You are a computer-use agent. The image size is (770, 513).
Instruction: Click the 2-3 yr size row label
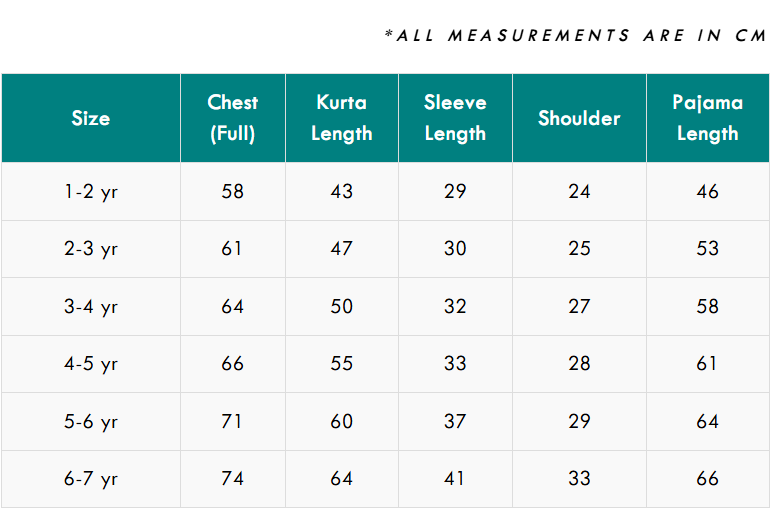coord(91,248)
